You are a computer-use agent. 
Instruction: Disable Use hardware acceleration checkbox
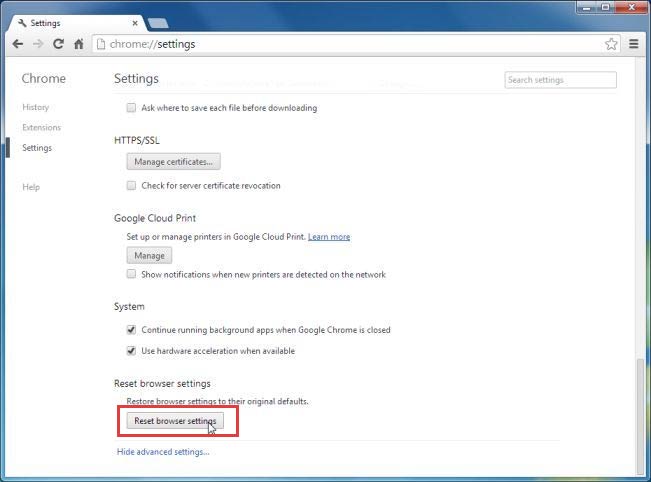131,351
